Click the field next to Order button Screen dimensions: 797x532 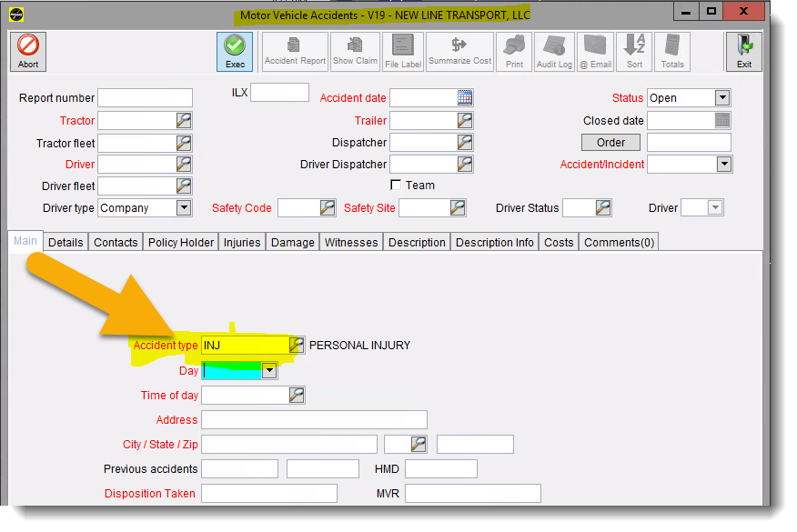(x=689, y=142)
